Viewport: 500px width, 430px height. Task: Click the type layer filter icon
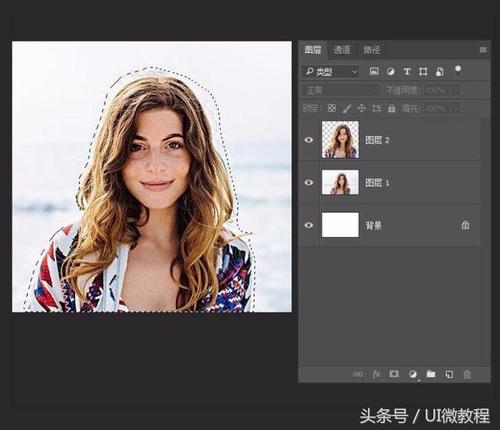(407, 71)
